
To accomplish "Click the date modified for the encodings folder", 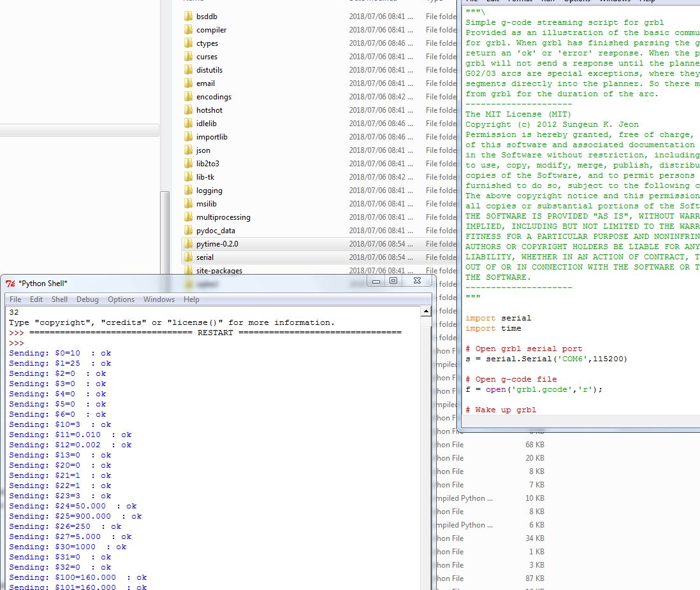I will 381,97.
